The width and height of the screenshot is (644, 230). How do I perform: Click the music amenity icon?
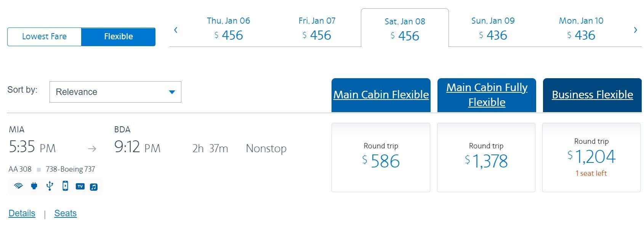(94, 187)
